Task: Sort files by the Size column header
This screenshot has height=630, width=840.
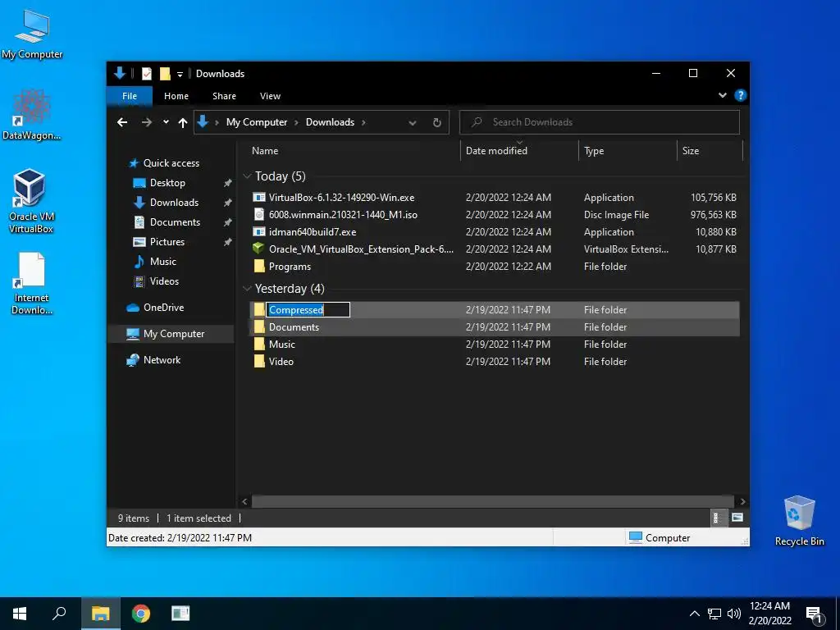Action: point(710,151)
